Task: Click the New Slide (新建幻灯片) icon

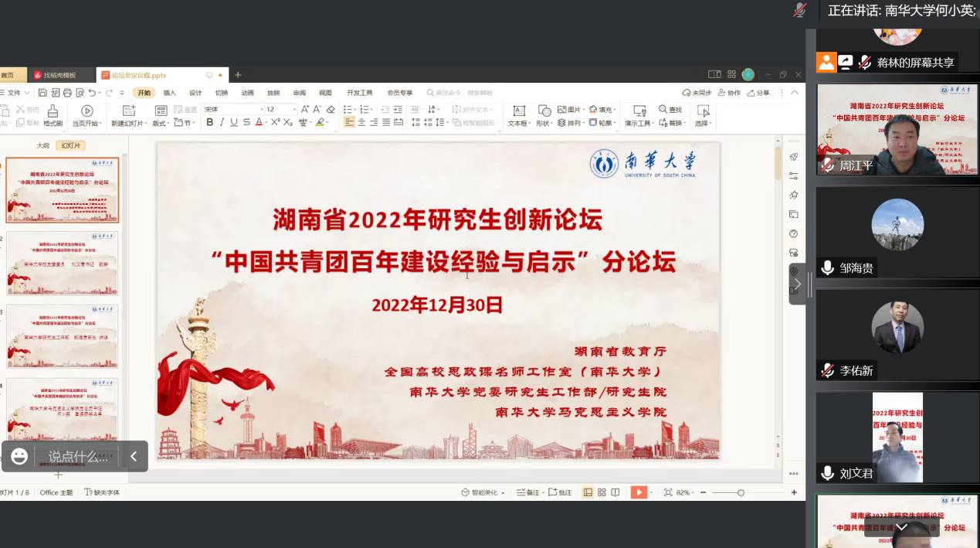Action: [x=127, y=111]
